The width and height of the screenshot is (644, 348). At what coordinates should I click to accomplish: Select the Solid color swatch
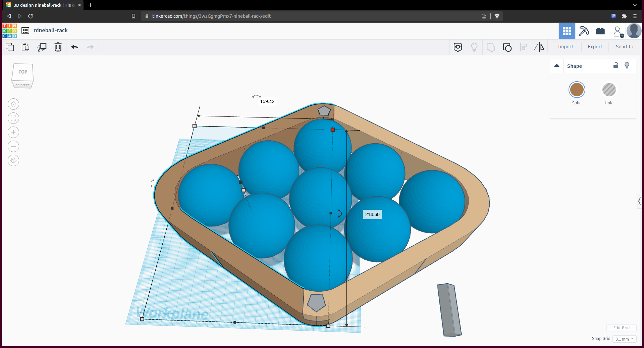pyautogui.click(x=577, y=90)
